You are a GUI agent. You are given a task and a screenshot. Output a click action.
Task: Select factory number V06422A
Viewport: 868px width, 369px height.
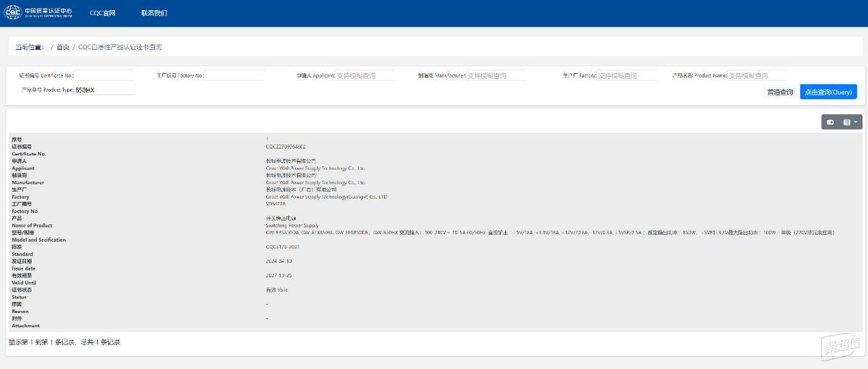tap(276, 204)
